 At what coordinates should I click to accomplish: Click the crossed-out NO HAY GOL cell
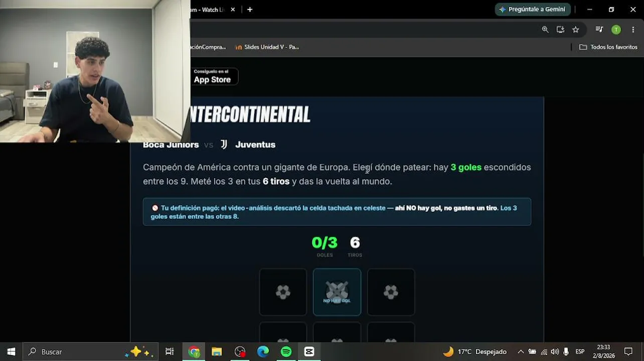coord(337,292)
